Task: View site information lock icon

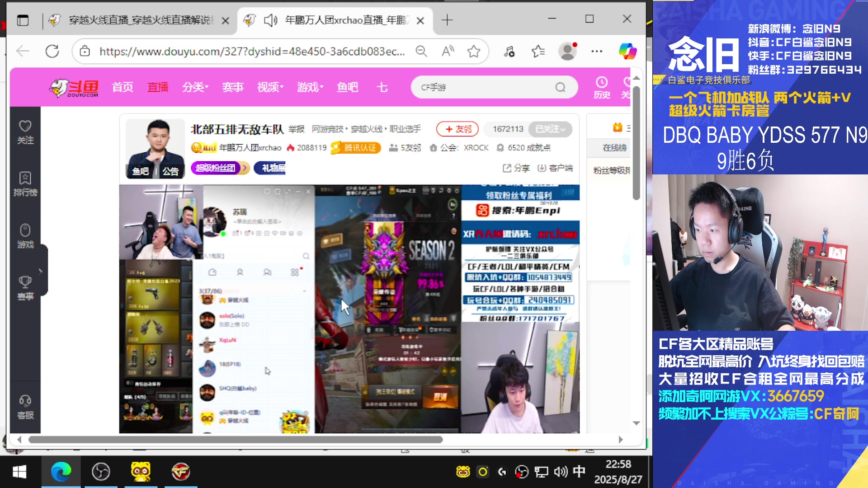Action: 85,51
